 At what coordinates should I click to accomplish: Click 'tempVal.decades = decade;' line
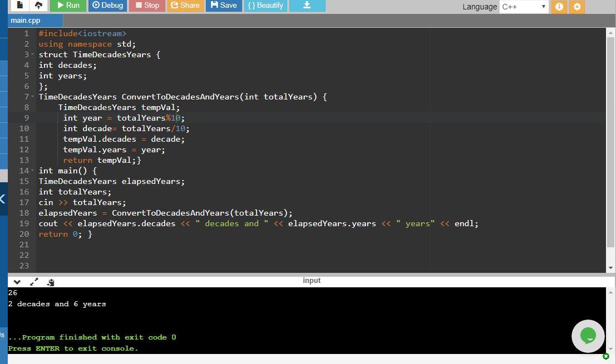[x=124, y=139]
